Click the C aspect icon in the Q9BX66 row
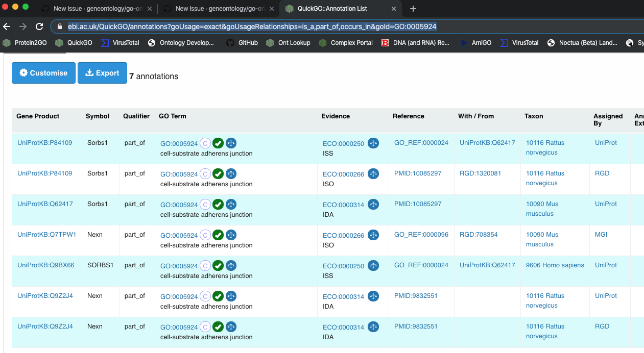The width and height of the screenshot is (644, 353). [205, 266]
